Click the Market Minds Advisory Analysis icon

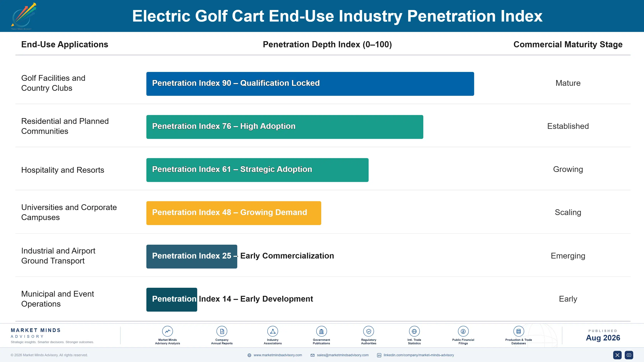tap(168, 331)
